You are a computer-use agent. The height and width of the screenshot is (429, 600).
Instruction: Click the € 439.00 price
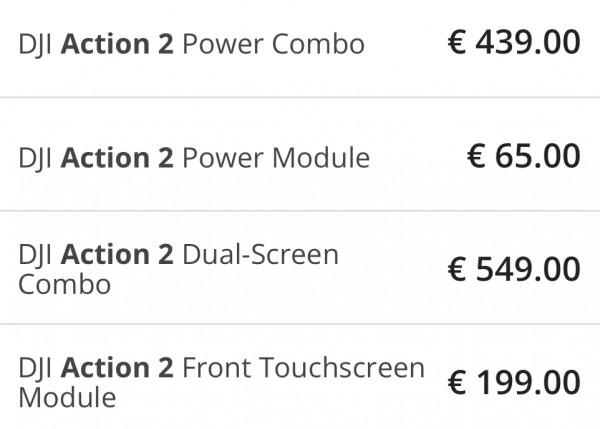click(513, 43)
